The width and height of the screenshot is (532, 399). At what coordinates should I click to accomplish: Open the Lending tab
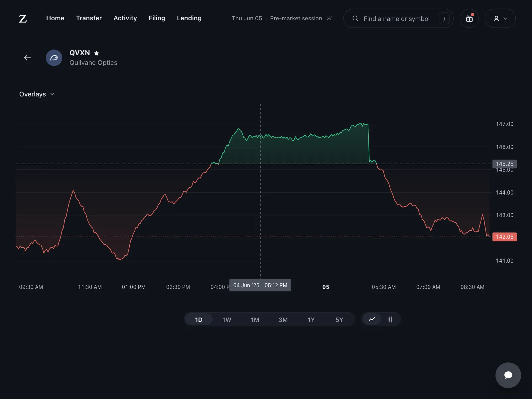[189, 18]
